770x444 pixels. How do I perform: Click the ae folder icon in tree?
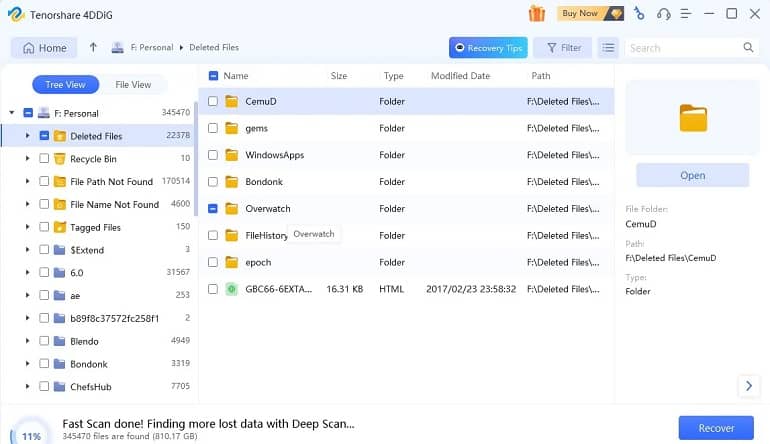pyautogui.click(x=59, y=295)
